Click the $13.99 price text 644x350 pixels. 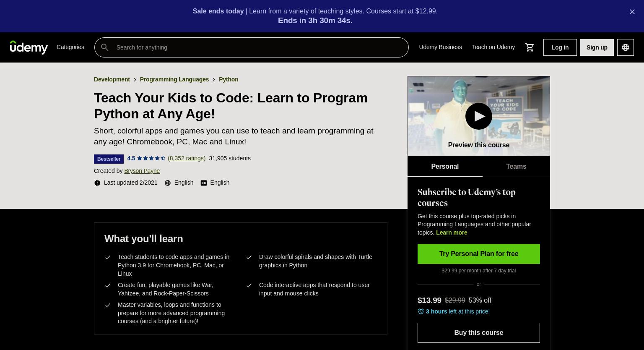429,300
